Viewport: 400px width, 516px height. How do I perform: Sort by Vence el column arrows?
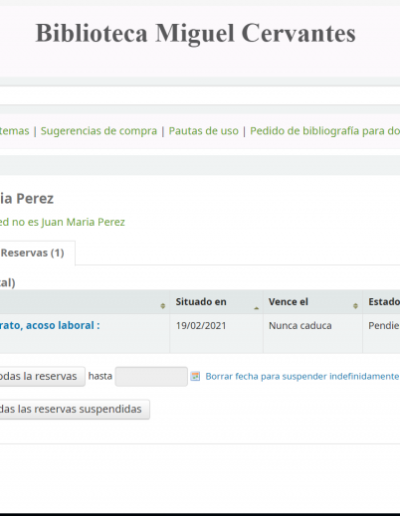click(x=355, y=306)
